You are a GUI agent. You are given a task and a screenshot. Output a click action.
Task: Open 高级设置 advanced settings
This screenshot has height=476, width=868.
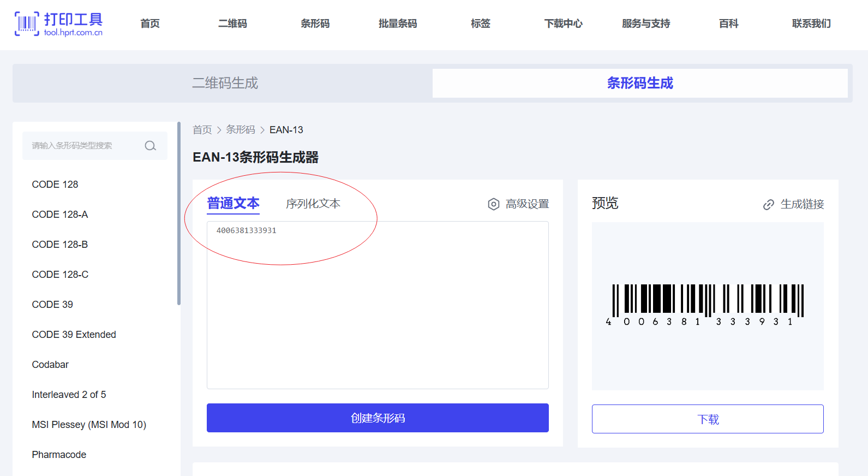[x=518, y=204]
